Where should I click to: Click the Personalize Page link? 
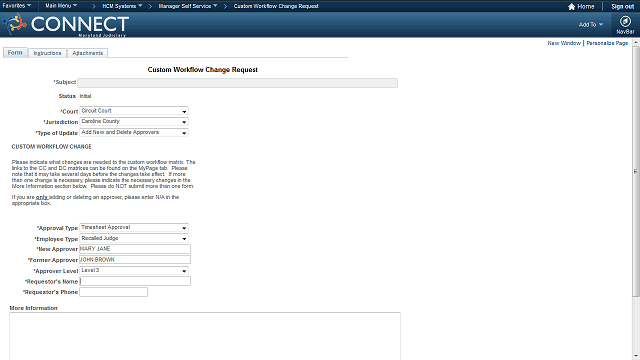[607, 43]
